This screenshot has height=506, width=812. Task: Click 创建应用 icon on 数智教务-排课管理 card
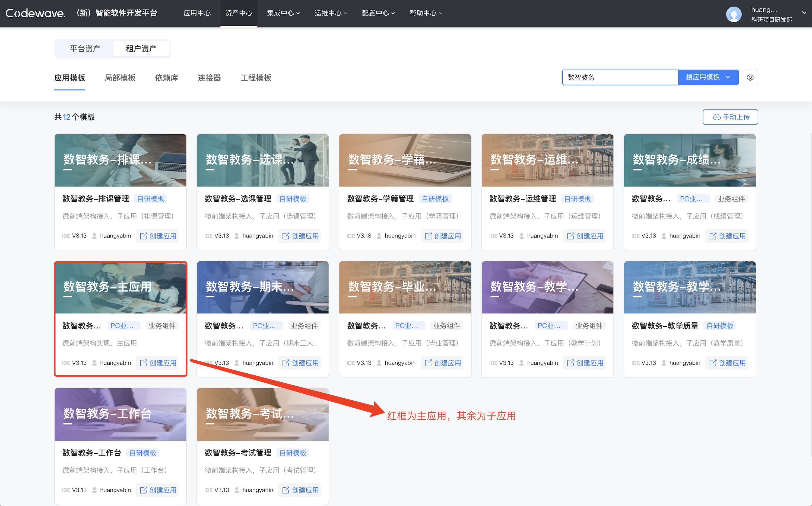coord(143,236)
